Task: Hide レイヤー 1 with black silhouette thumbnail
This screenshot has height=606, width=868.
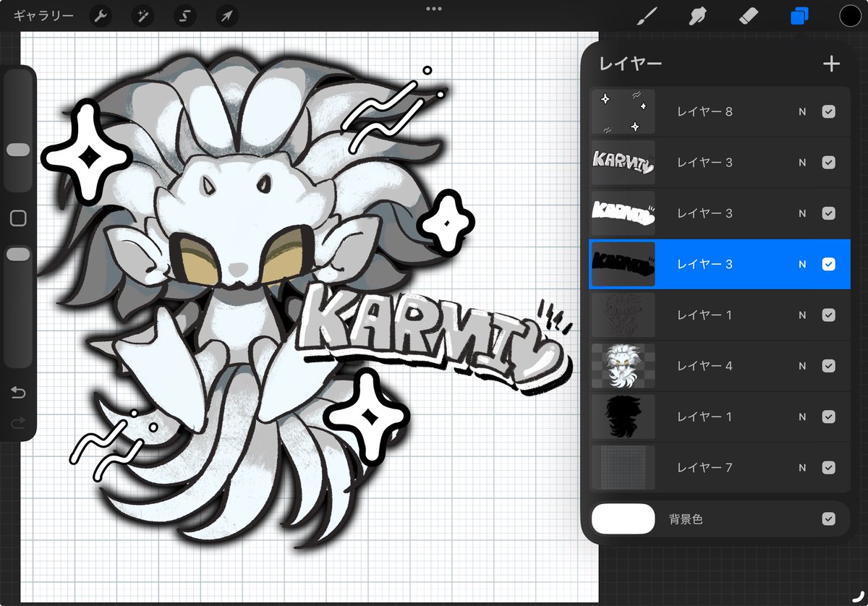Action: coord(829,417)
